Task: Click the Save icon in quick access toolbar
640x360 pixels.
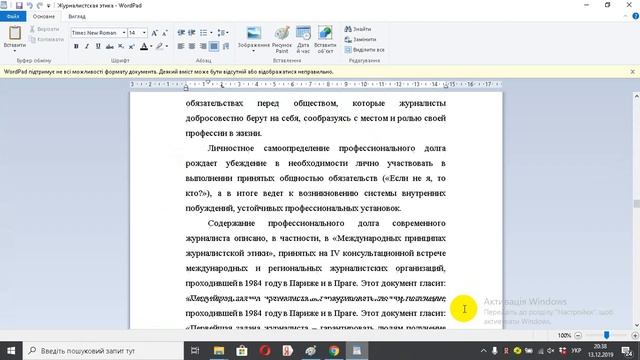Action: click(19, 5)
